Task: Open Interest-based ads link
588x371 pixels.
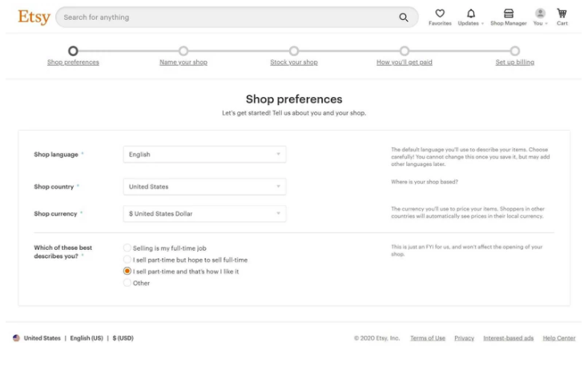Action: click(x=508, y=338)
